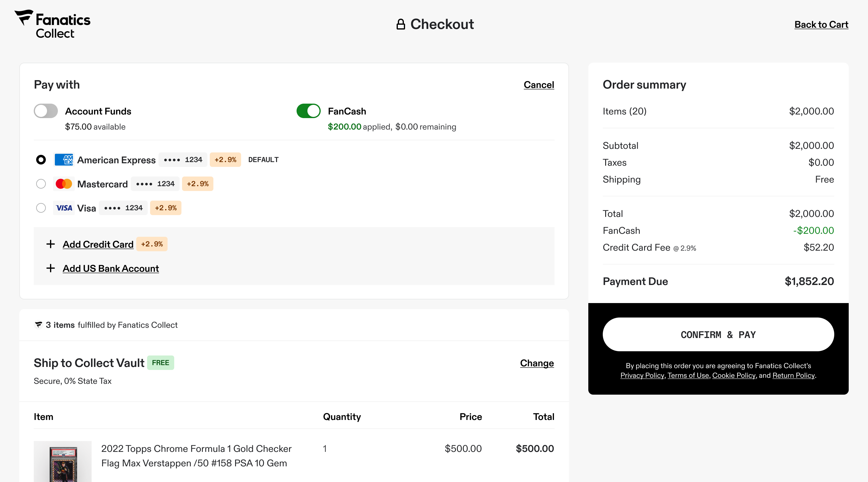Click the American Express card number ending 1234
Viewport: 868px width, 482px height.
(183, 160)
